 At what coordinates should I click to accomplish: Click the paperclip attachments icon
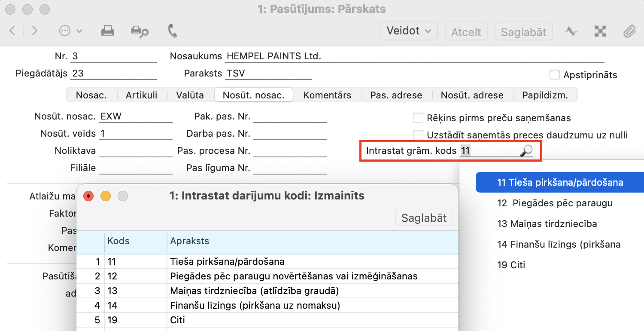click(x=629, y=31)
